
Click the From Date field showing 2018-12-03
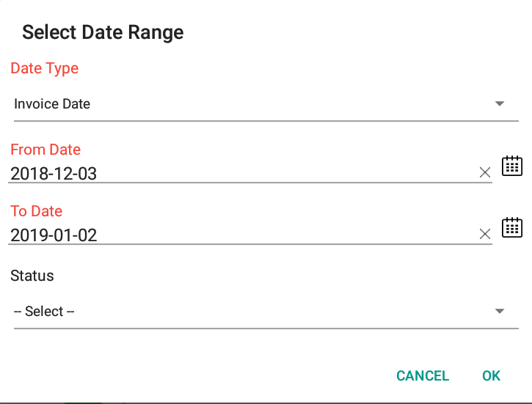[x=250, y=173]
